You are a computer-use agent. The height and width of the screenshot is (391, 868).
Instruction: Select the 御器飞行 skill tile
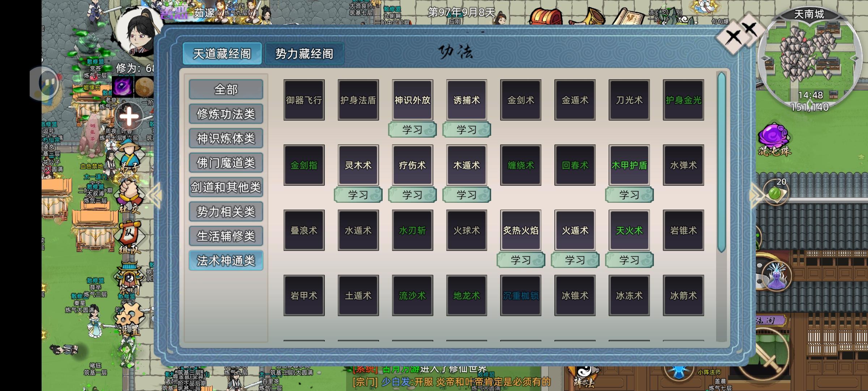click(304, 100)
